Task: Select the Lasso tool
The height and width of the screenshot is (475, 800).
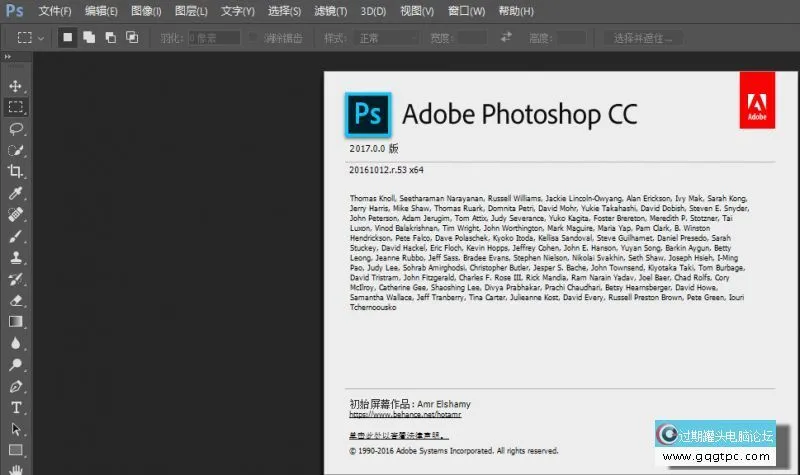Action: point(16,129)
